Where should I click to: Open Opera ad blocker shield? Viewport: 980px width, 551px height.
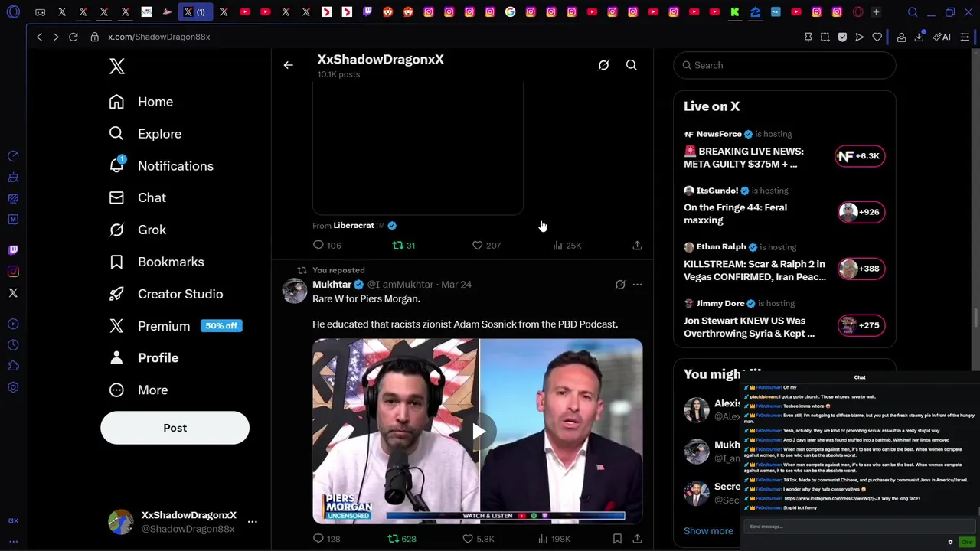point(842,37)
